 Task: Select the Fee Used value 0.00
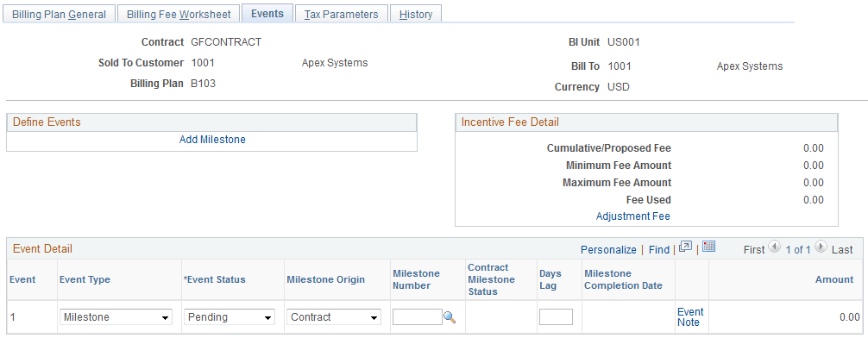click(x=813, y=200)
